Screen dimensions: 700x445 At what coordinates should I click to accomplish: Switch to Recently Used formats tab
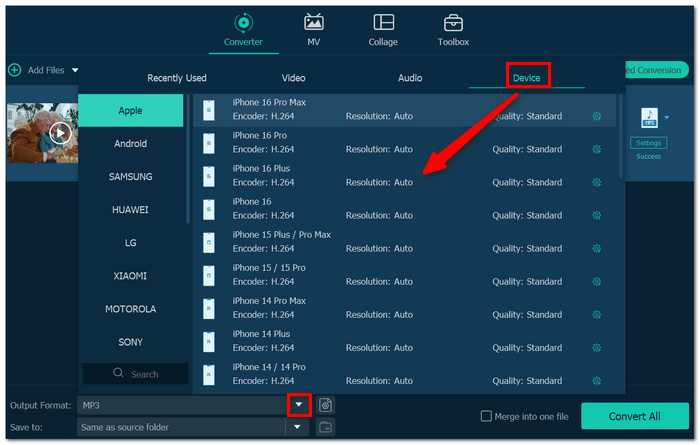click(177, 78)
